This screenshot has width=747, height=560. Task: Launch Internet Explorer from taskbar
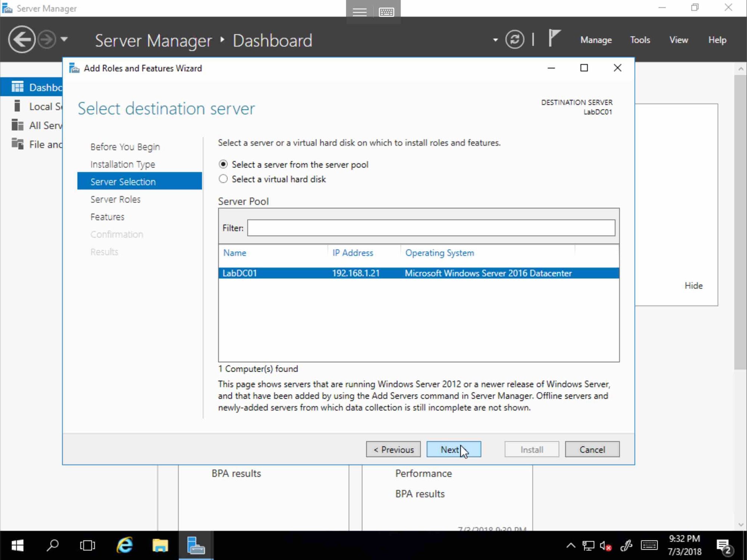coord(125,545)
